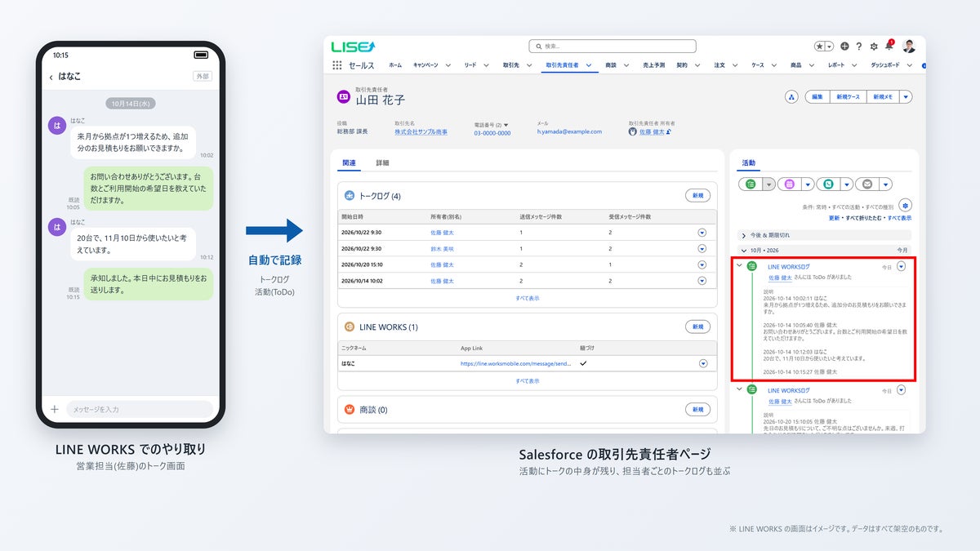Open the 取引先責任者 tab dropdown chevron
Viewport: 980px width, 551px height.
(589, 65)
